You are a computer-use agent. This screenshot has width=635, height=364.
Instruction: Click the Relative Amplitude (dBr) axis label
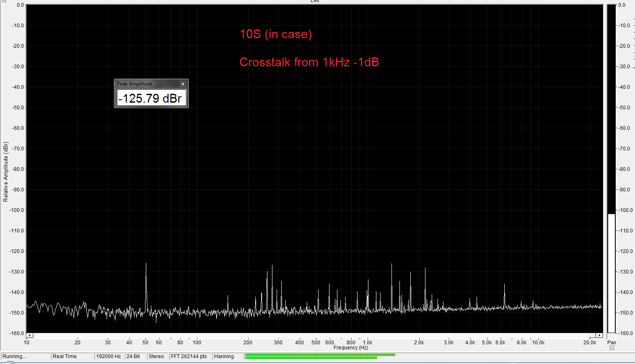[5, 172]
